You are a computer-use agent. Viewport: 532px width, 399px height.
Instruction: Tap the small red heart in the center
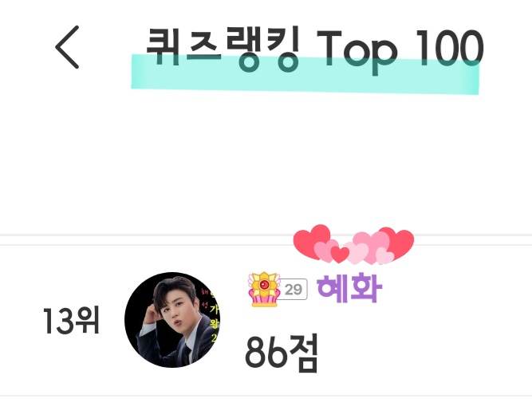pos(340,255)
